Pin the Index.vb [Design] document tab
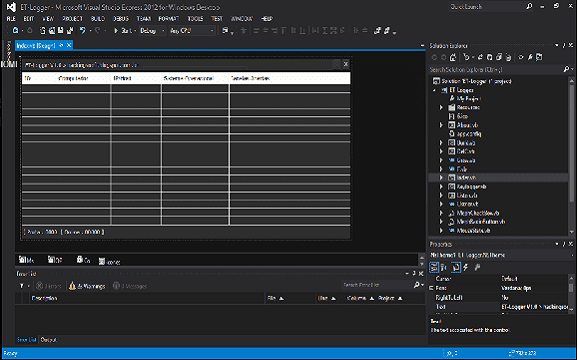This screenshot has height=360, width=578. pos(61,45)
